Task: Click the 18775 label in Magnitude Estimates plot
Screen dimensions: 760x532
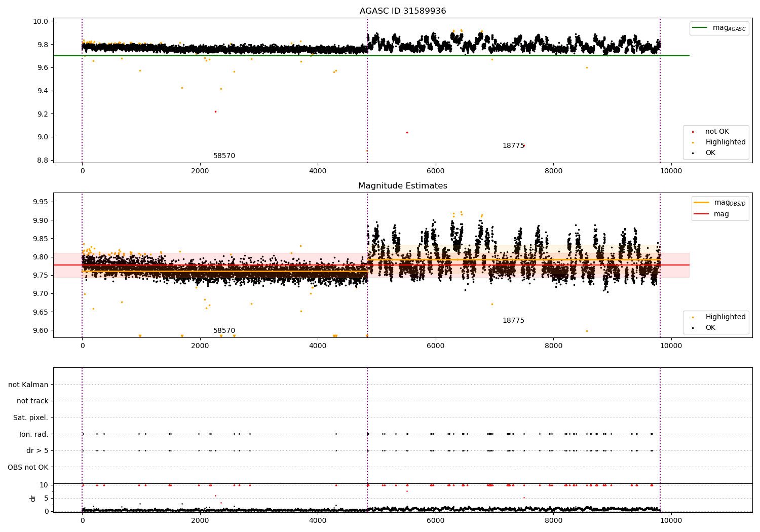Action: [x=513, y=321]
